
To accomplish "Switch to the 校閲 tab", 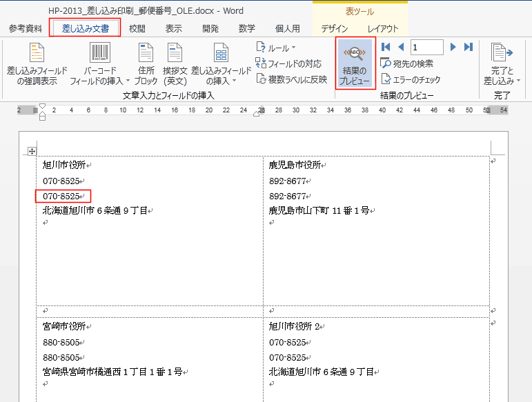I will point(137,28).
